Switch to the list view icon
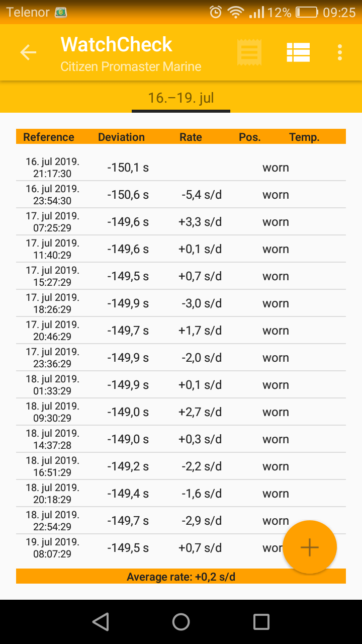 298,52
